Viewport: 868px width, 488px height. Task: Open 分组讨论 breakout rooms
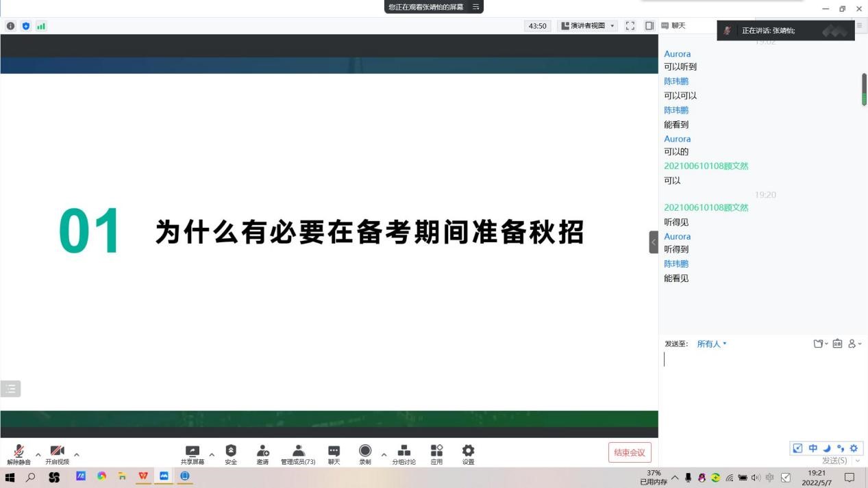coord(404,453)
